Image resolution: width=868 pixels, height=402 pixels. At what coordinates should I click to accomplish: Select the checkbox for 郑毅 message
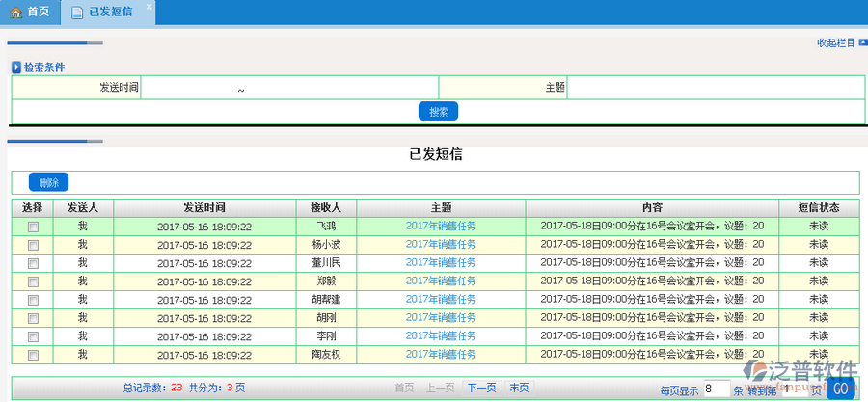click(34, 281)
